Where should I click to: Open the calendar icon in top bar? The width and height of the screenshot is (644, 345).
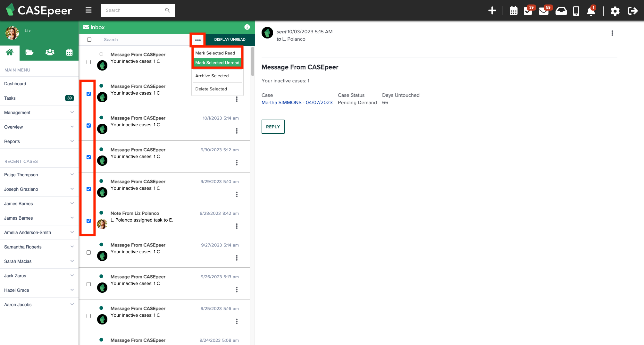tap(514, 11)
